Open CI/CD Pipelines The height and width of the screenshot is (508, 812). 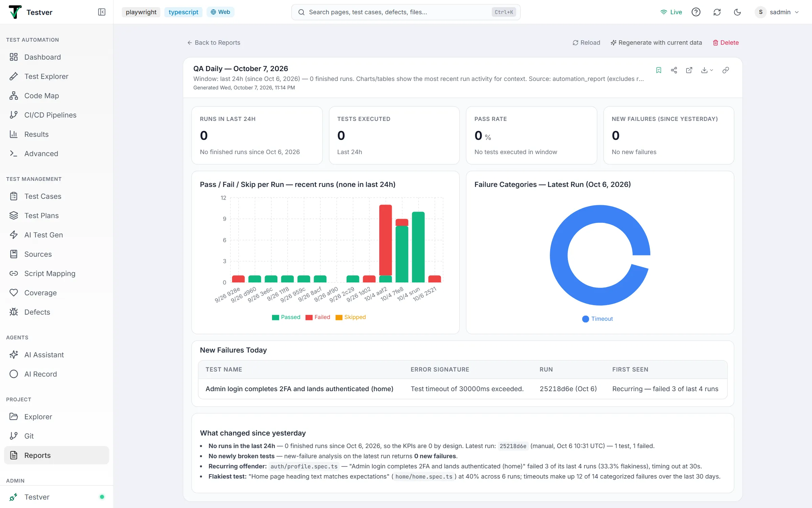[57, 115]
